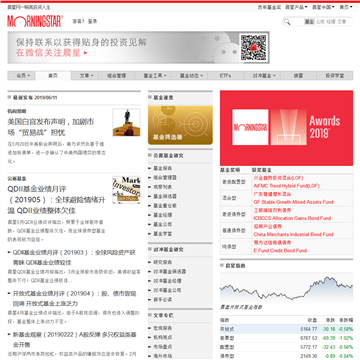Viewport: 360px width, 360px height.
Task: Open 观察列表 in the sidebar list
Action: 163,187
